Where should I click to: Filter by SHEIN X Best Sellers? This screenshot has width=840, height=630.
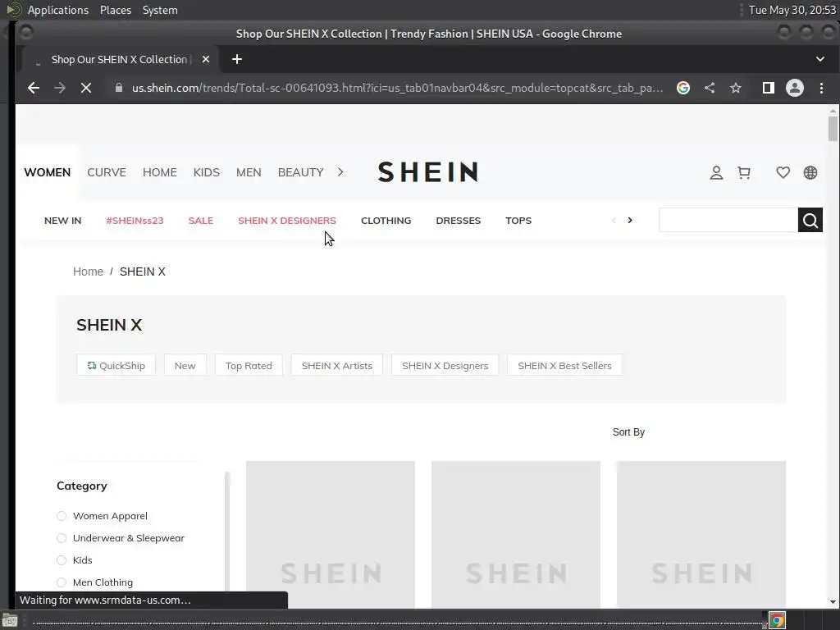tap(564, 365)
